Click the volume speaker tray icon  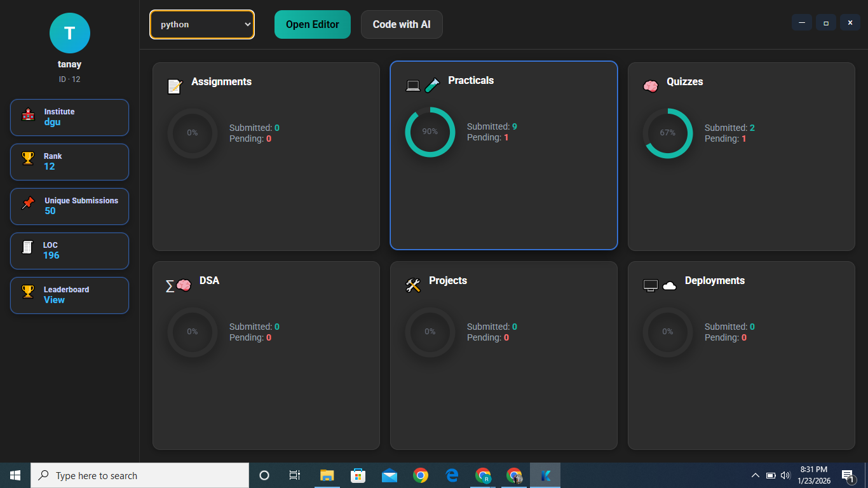click(785, 475)
